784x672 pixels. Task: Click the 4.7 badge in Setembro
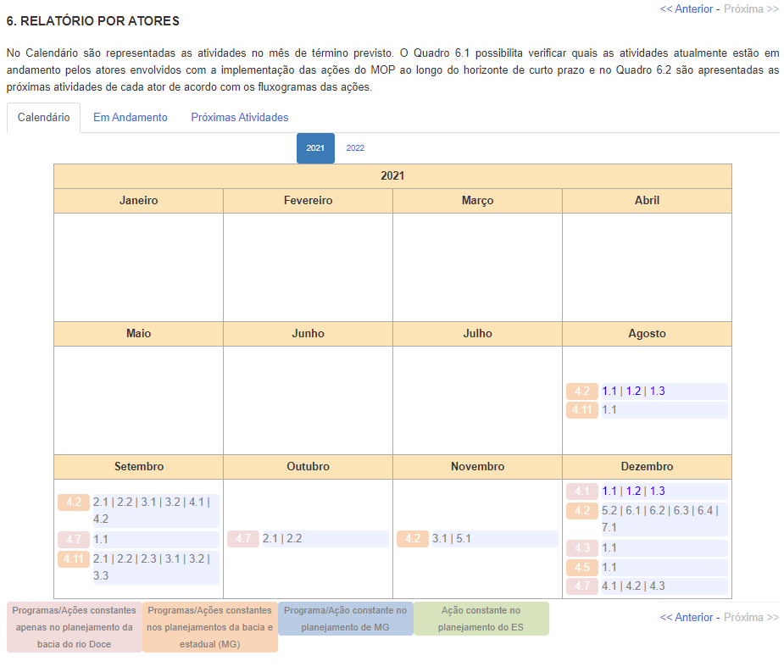tap(74, 539)
